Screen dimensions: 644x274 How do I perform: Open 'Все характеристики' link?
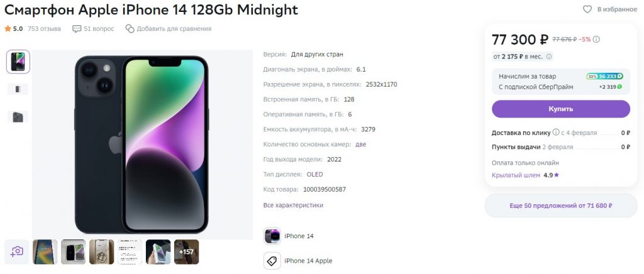click(293, 205)
